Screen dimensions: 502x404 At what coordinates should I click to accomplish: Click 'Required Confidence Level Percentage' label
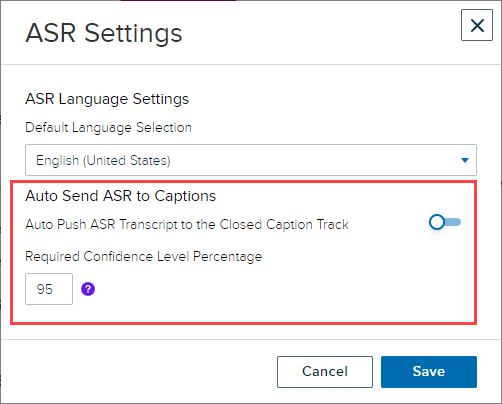(x=144, y=257)
